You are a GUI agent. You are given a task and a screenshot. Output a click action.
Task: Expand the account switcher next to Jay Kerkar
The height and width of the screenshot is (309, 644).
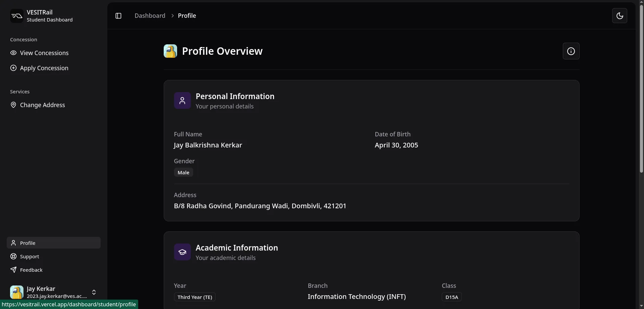point(94,292)
